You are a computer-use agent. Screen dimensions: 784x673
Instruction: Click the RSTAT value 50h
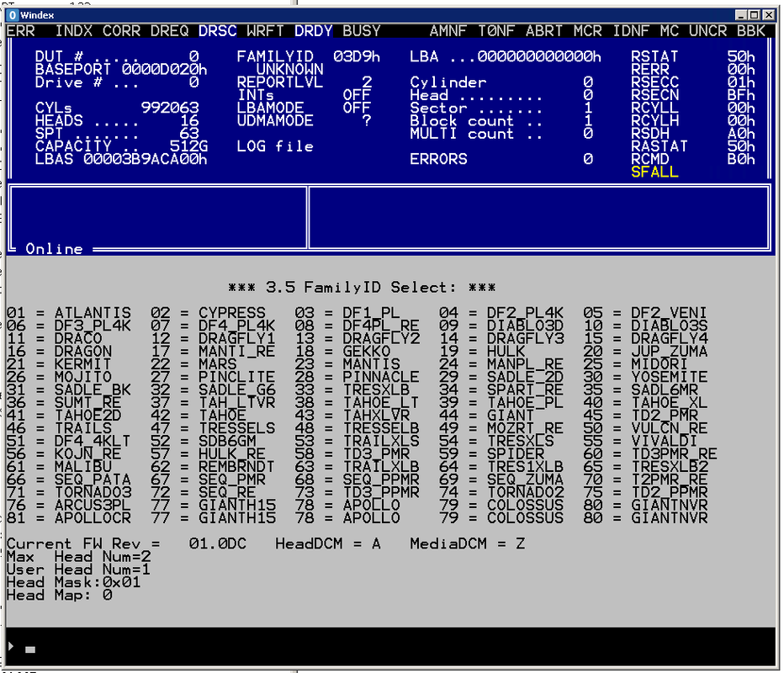[741, 56]
